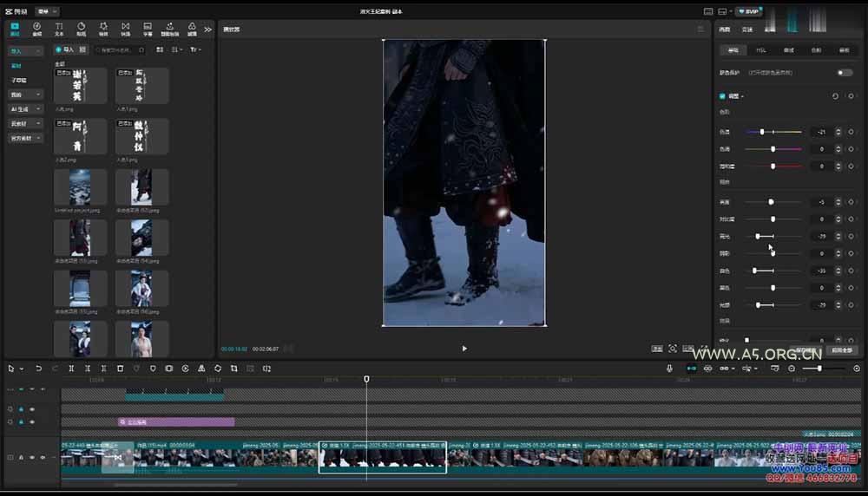Open the sort order dropdown in media panel
Screen dimensions: 868x496
tap(176, 49)
